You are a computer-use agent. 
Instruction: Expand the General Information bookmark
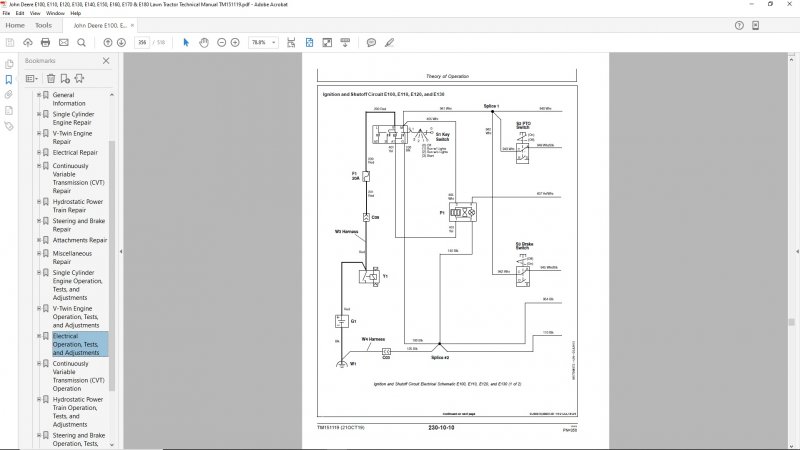(39, 95)
